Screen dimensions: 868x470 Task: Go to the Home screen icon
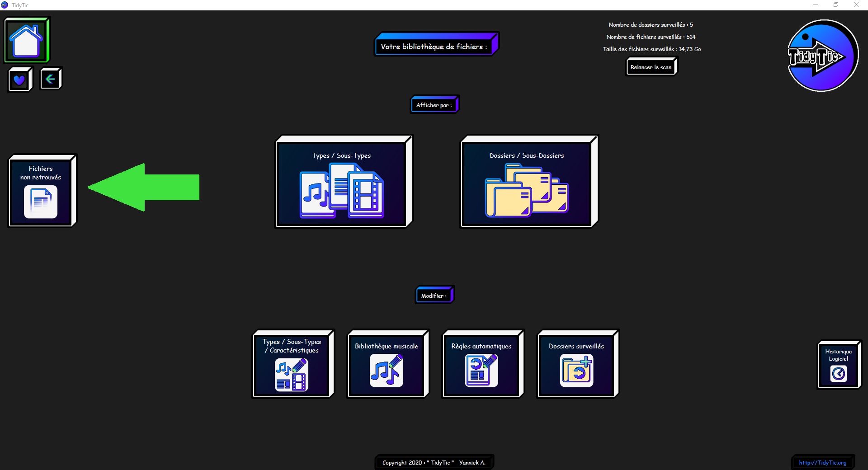coord(27,40)
